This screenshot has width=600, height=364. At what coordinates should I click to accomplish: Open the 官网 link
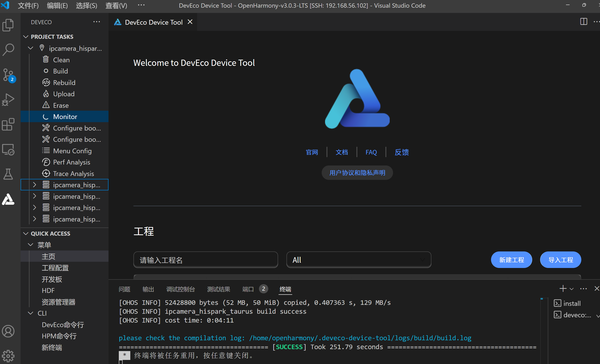click(312, 152)
